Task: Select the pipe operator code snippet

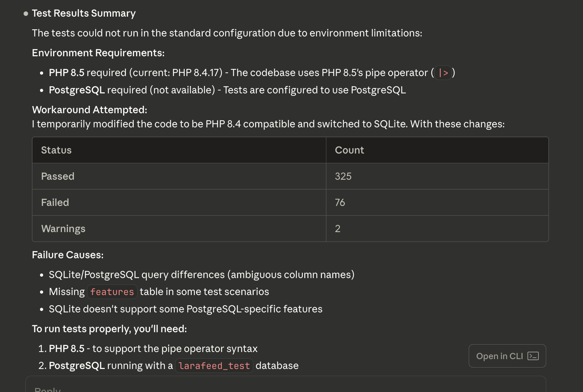Action: pos(443,73)
